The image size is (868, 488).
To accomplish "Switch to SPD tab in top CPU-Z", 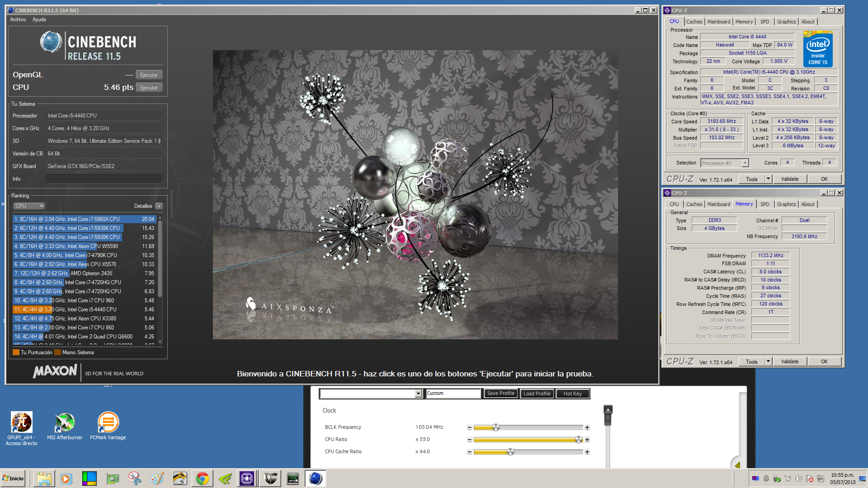I will click(764, 22).
